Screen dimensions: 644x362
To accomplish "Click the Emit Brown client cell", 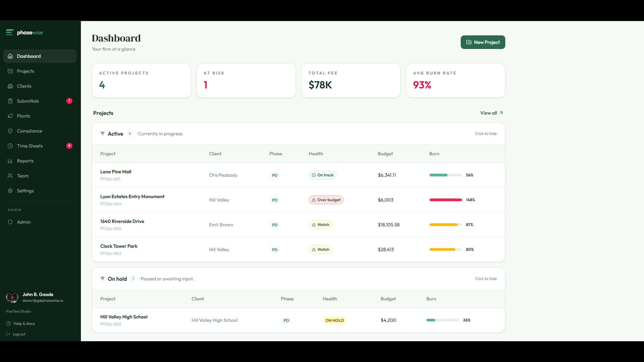I will 221,225.
